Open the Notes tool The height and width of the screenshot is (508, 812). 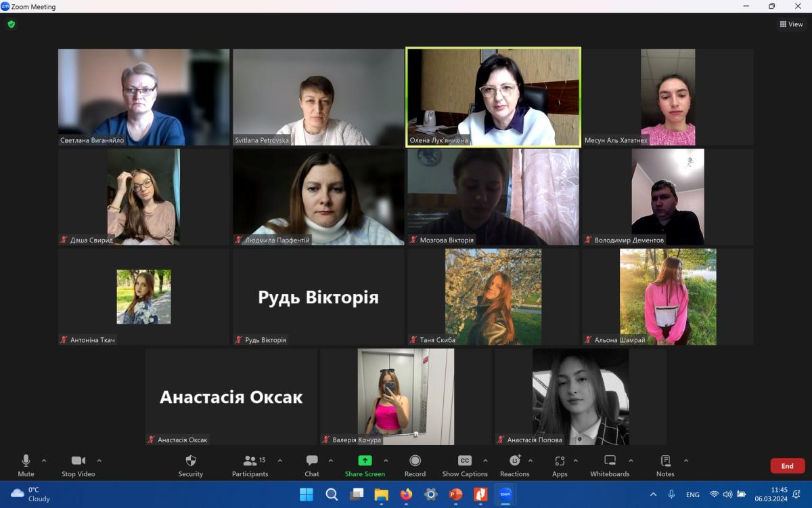pyautogui.click(x=665, y=465)
